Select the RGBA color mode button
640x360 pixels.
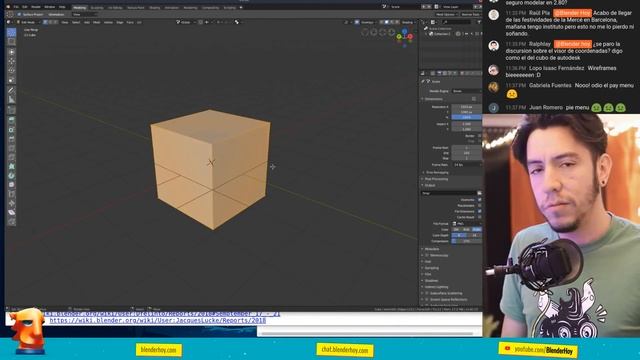(x=476, y=229)
